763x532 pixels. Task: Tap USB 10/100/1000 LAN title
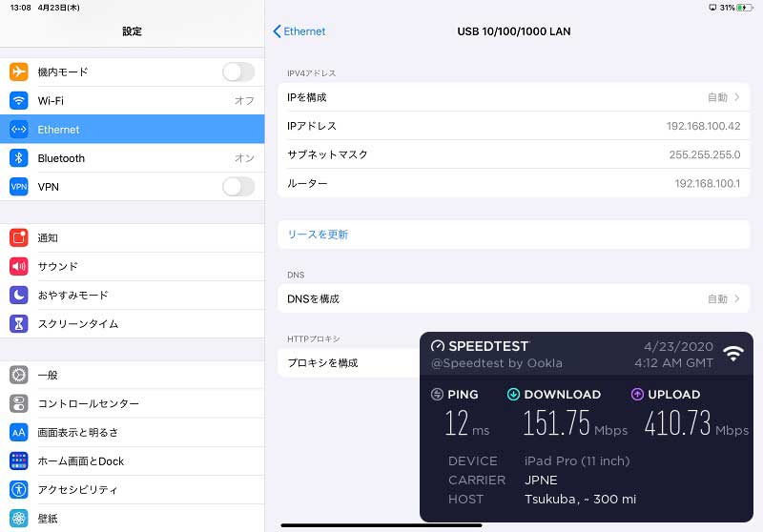514,31
